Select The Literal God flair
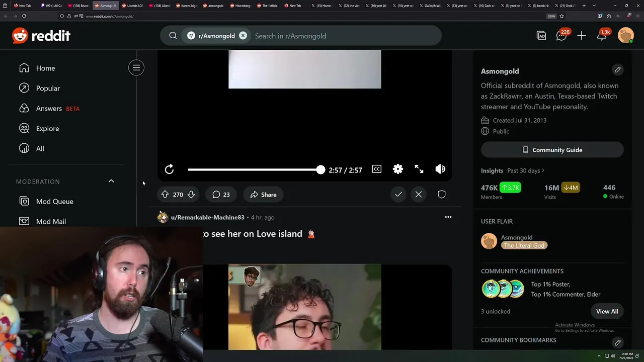Viewport: 644px width, 362px height. [x=524, y=245]
